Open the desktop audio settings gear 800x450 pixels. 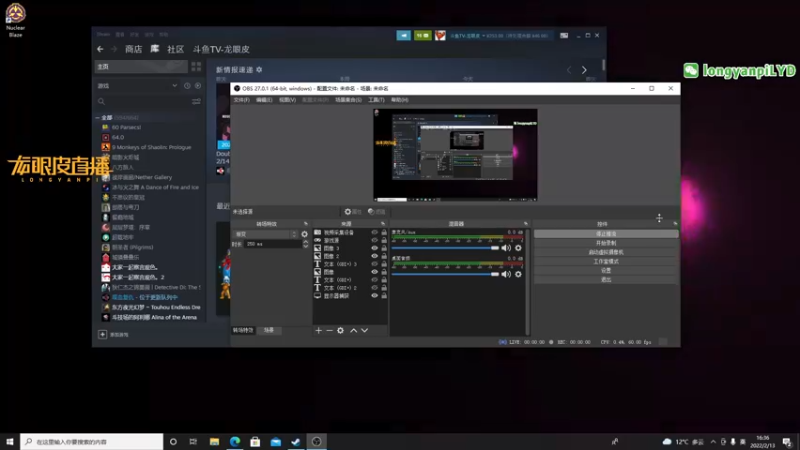coord(518,274)
